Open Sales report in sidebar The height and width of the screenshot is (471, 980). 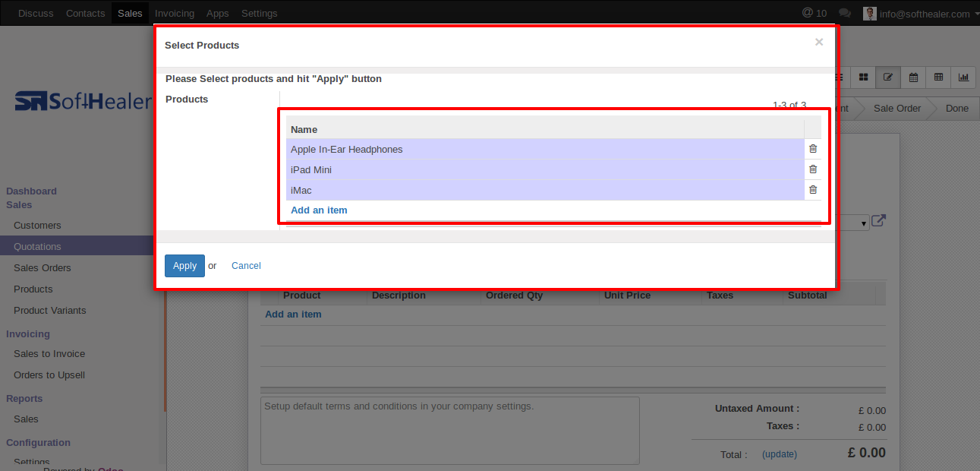(x=26, y=419)
